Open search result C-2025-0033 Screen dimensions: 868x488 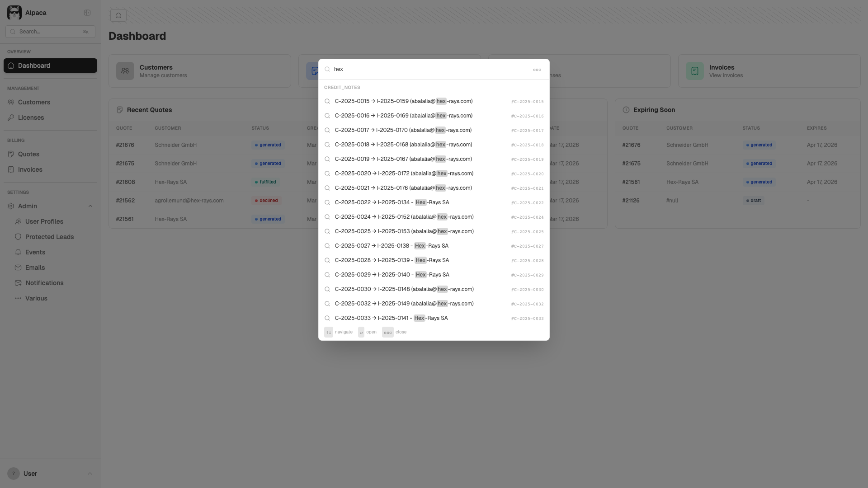point(391,318)
